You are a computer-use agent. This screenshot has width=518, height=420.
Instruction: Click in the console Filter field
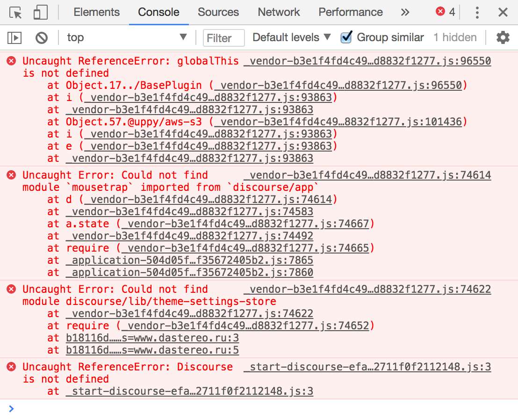click(223, 38)
